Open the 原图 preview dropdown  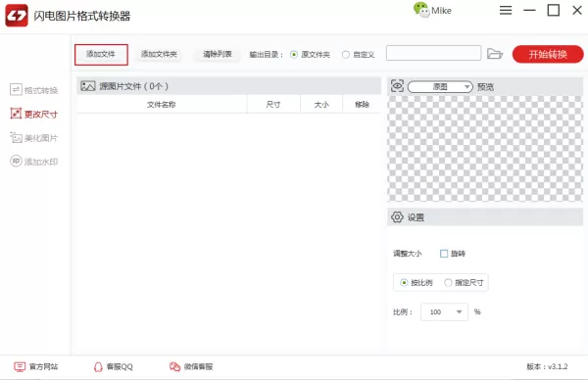point(440,87)
